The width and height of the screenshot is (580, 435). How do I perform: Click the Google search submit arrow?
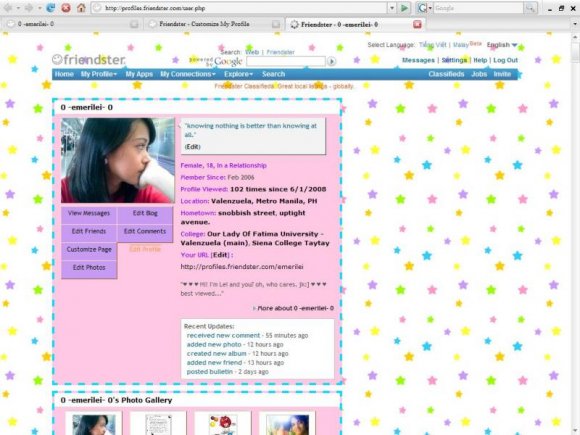point(331,61)
